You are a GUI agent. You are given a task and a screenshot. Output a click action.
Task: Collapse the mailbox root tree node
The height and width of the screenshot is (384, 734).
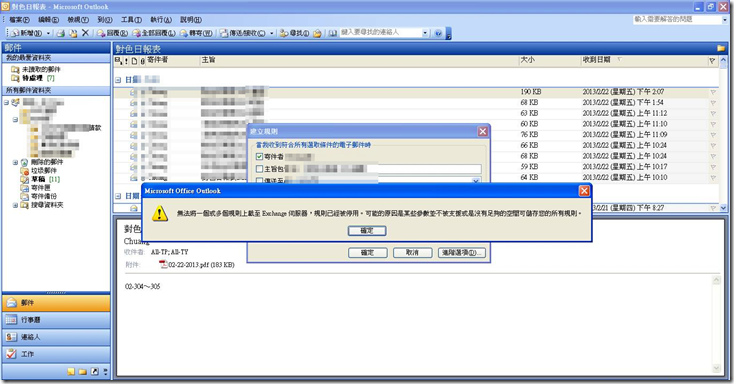click(x=7, y=102)
